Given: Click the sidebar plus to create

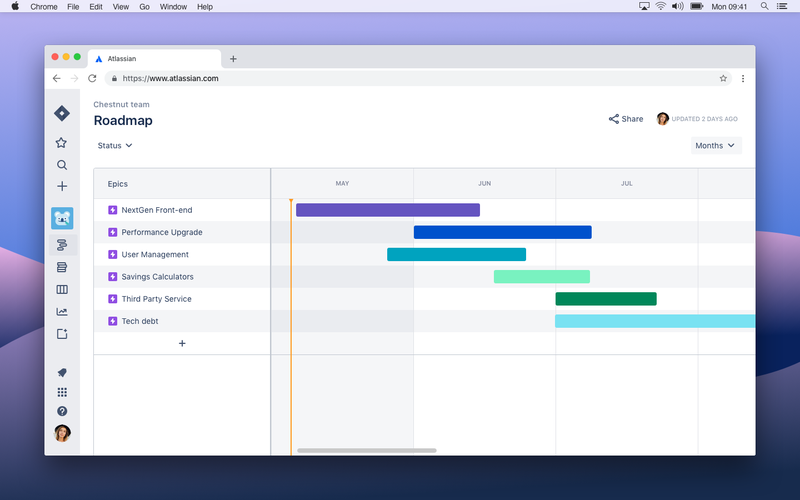Looking at the screenshot, I should pos(62,186).
